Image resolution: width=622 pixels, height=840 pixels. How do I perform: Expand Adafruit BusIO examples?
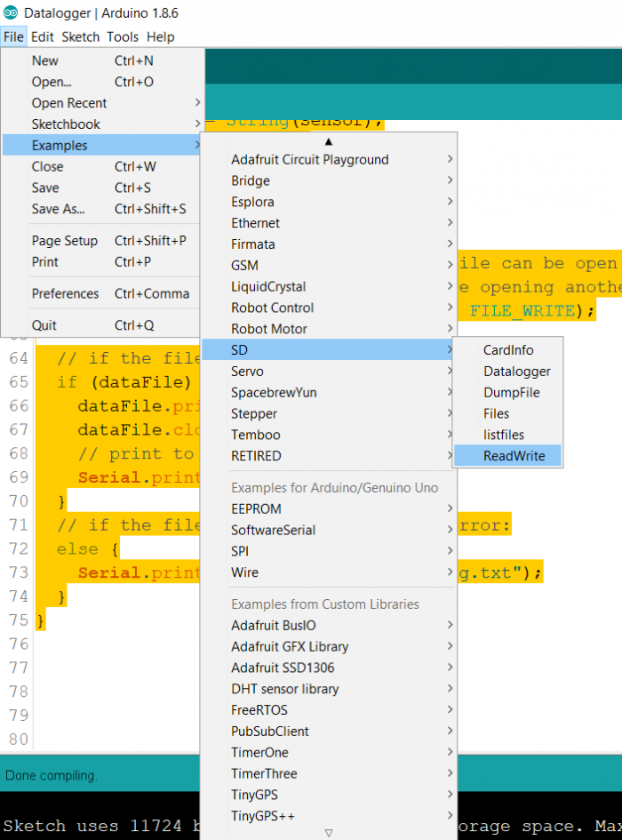point(329,625)
